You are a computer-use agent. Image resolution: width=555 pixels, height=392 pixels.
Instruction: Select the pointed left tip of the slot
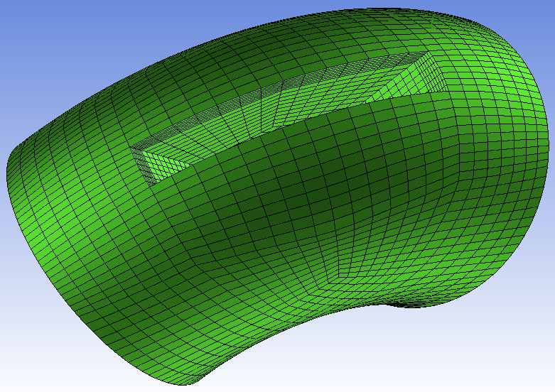132,148
